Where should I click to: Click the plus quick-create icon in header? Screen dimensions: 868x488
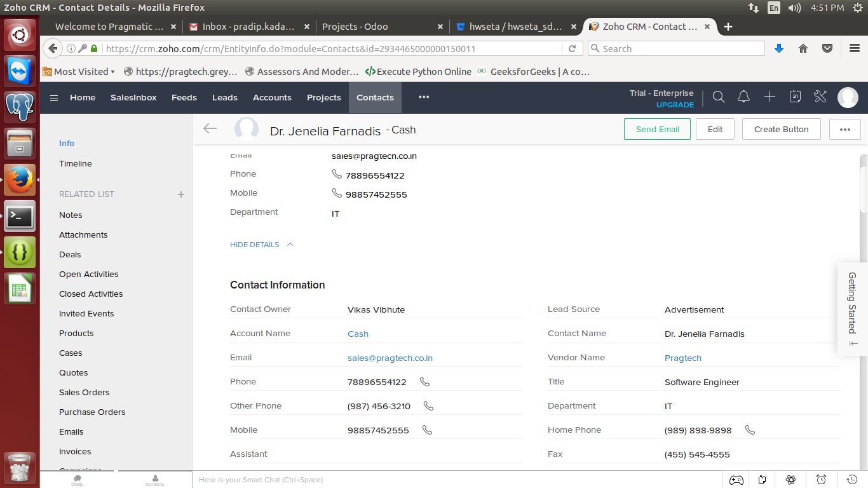[770, 97]
